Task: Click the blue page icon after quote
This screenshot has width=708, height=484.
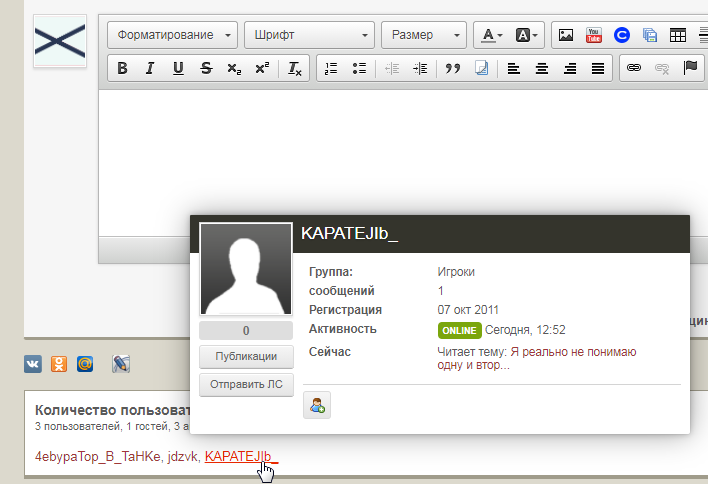Action: coord(481,68)
